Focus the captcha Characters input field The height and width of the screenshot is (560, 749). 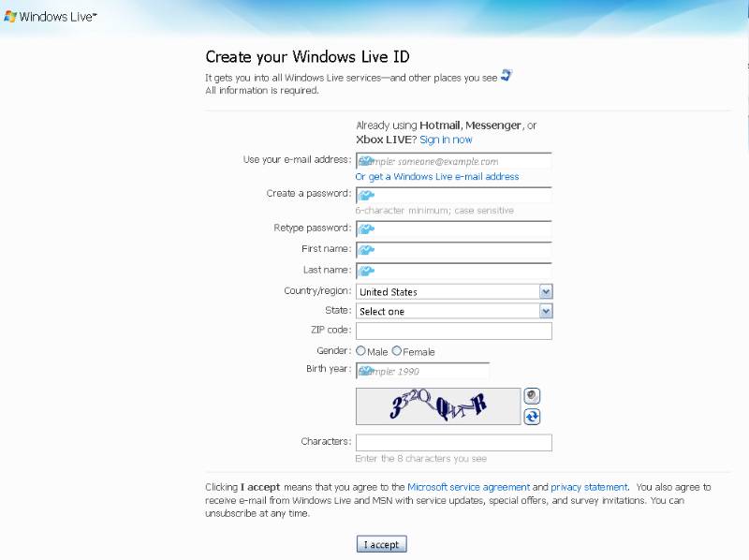coord(454,442)
